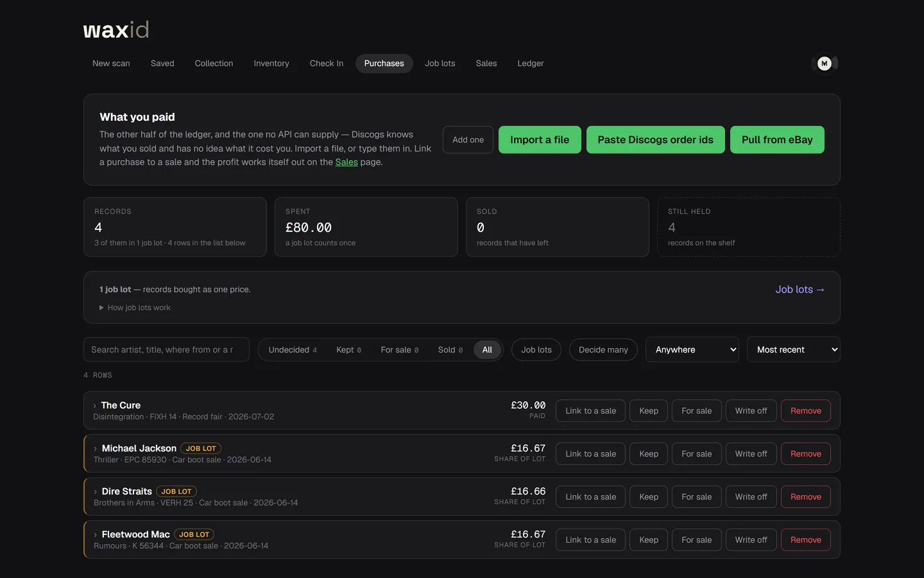924x578 pixels.
Task: Click Import a file
Action: click(x=540, y=140)
